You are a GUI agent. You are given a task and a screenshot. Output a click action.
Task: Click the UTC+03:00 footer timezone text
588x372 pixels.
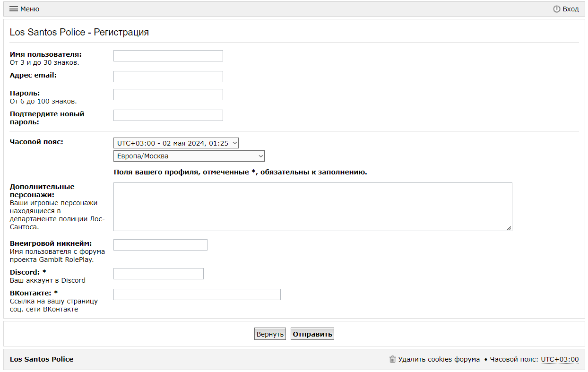560,359
